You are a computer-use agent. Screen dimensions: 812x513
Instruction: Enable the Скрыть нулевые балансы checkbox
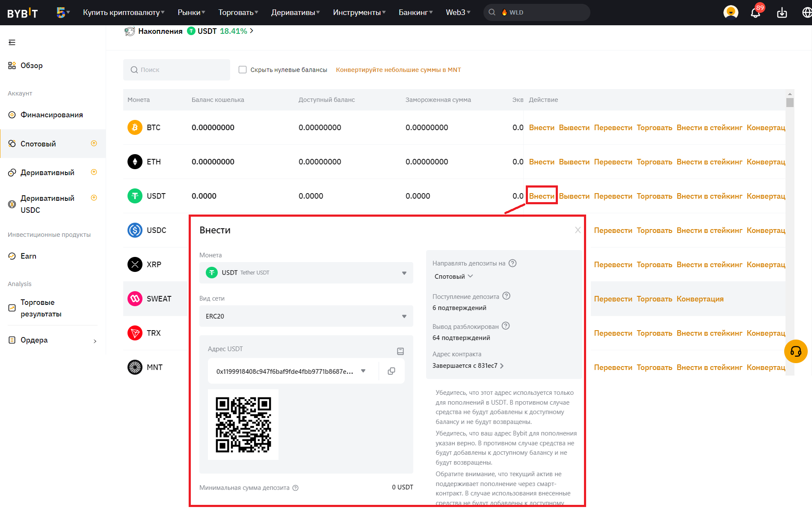pos(243,70)
